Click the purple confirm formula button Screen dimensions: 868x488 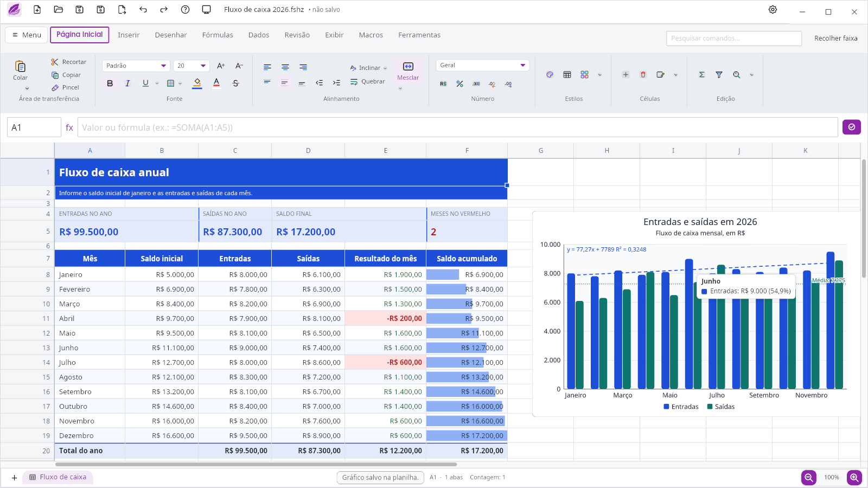(x=852, y=127)
